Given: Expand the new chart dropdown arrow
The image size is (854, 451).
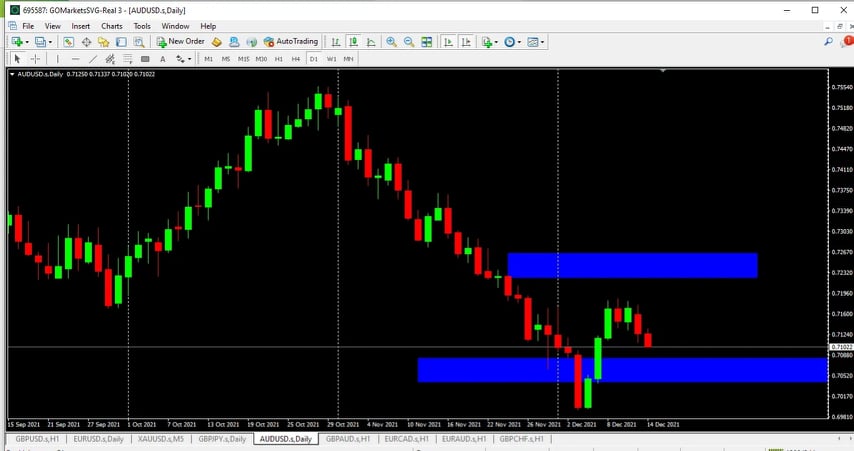Looking at the screenshot, I should (x=27, y=42).
